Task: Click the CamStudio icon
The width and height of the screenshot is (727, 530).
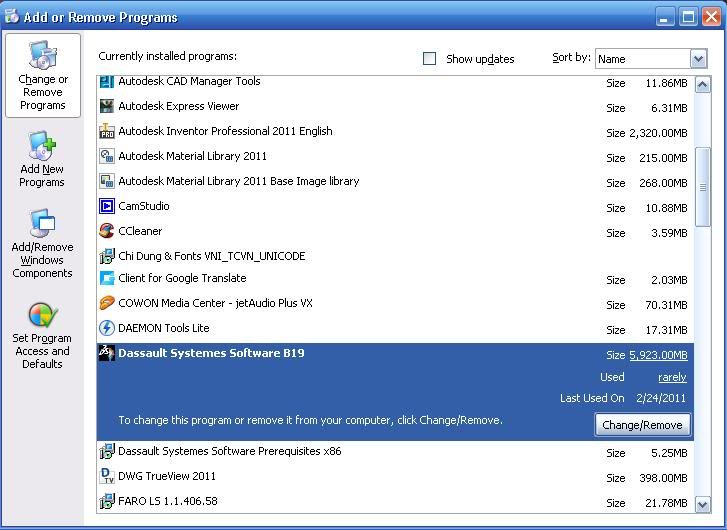Action: tap(107, 206)
